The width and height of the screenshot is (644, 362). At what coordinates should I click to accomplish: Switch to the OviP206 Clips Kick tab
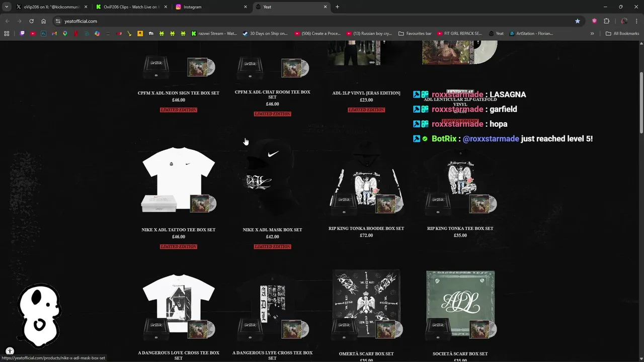click(132, 7)
